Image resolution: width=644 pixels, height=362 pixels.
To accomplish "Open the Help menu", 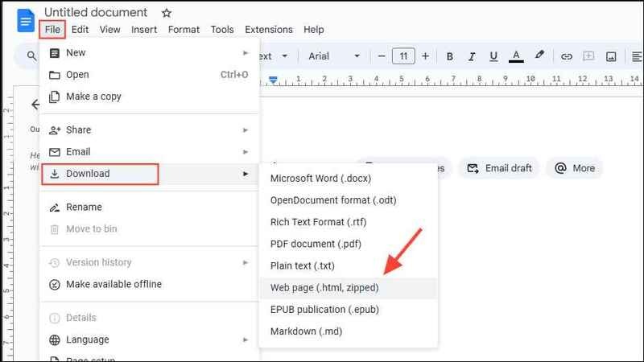I will tap(313, 30).
